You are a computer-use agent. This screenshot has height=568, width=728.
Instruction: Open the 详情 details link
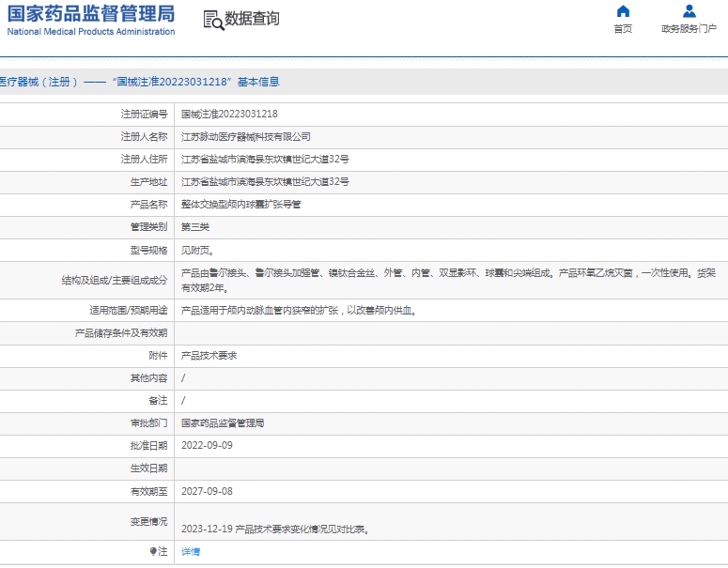pos(191,551)
